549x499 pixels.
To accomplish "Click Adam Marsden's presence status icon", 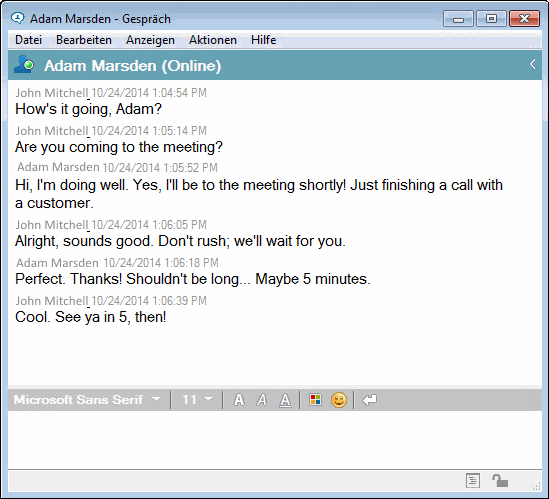I will click(24, 64).
